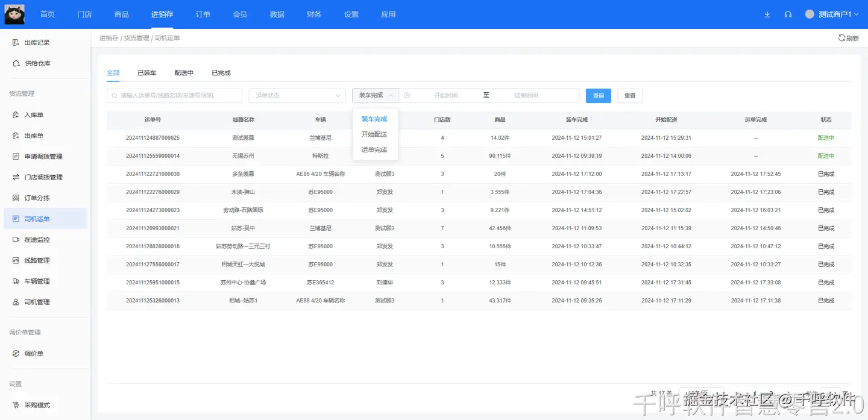Collapse the 装车完成 time-type dropdown
This screenshot has width=868, height=420.
(376, 95)
